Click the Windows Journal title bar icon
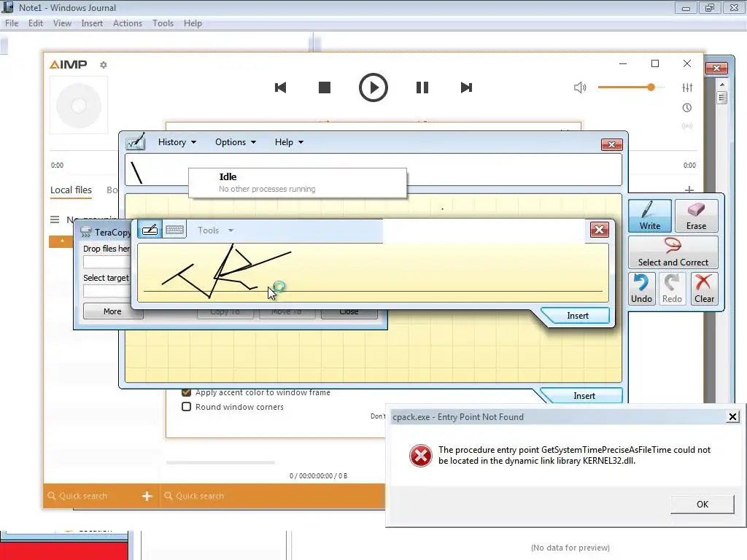The image size is (747, 560). coord(7,7)
